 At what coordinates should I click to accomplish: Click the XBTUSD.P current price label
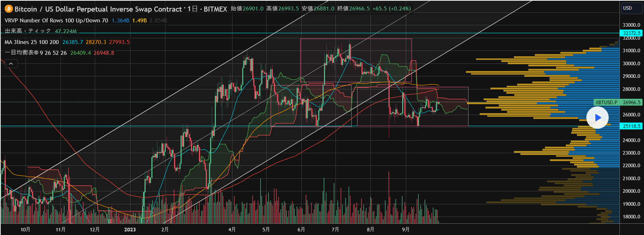[x=606, y=102]
